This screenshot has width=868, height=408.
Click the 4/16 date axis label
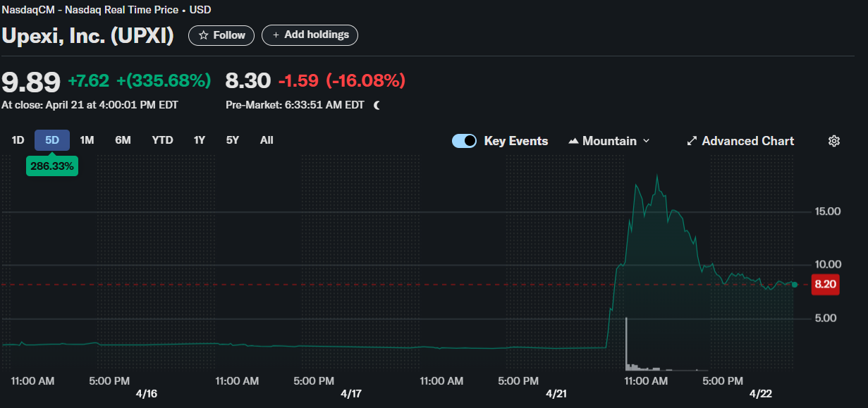145,394
